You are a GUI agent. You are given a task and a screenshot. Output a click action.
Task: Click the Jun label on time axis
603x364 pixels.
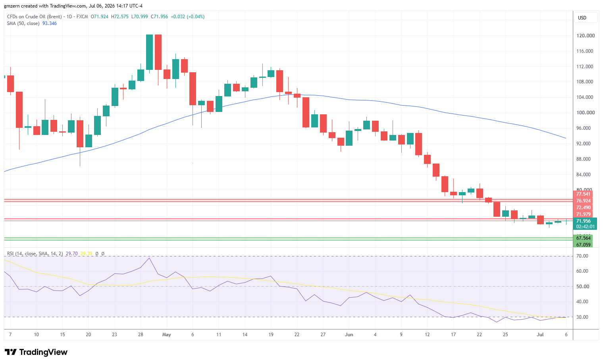tap(349, 335)
